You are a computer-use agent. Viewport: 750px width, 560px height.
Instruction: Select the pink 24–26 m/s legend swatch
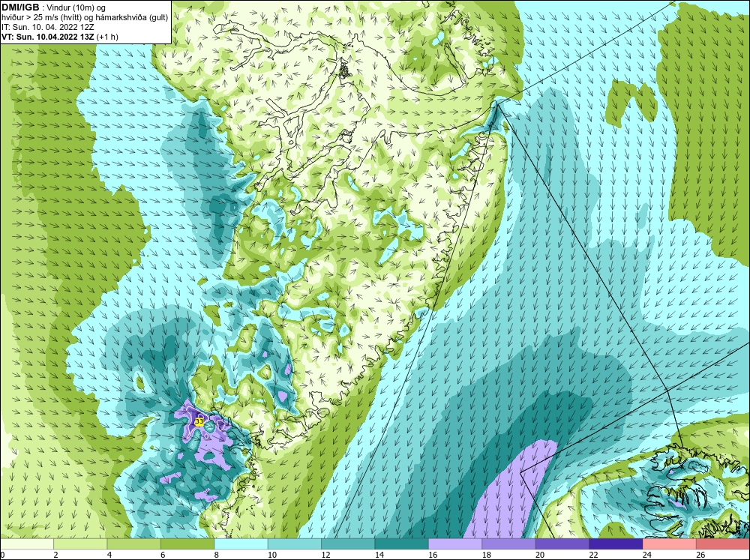tap(670, 544)
